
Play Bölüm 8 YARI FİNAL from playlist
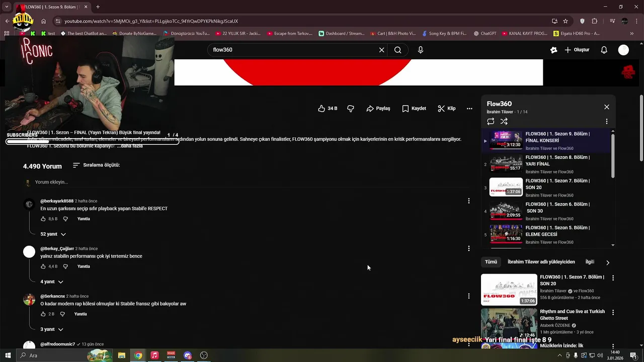pos(546,164)
